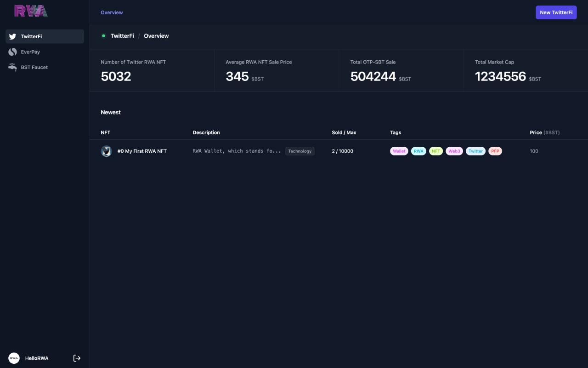This screenshot has width=588, height=368.
Task: Switch to the Overview tab
Action: [112, 12]
